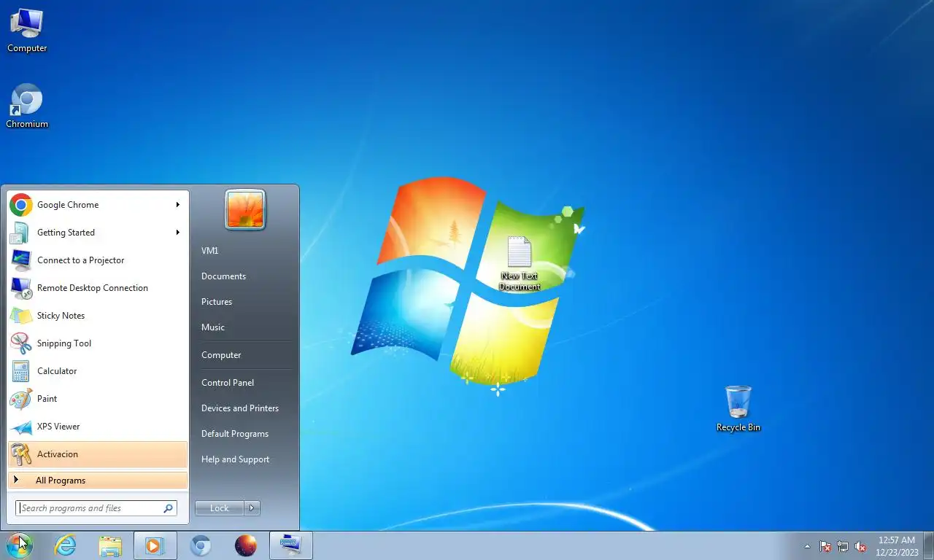Expand the Getting Started submenu arrow
This screenshot has width=934, height=560.
(x=177, y=233)
